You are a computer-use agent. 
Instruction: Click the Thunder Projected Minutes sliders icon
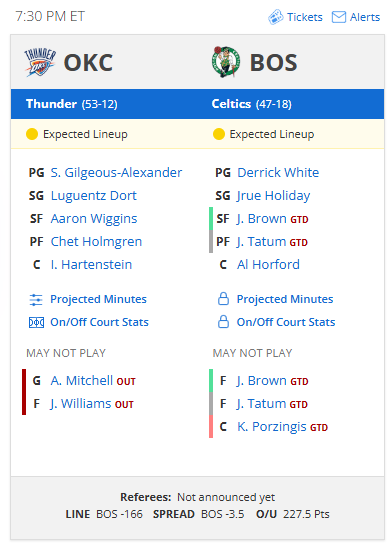36,300
